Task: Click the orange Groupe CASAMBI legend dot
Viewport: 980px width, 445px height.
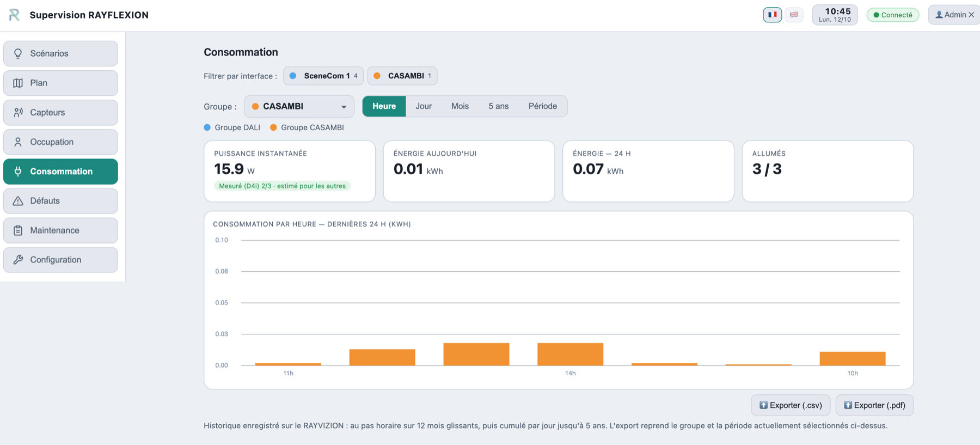Action: click(x=273, y=127)
